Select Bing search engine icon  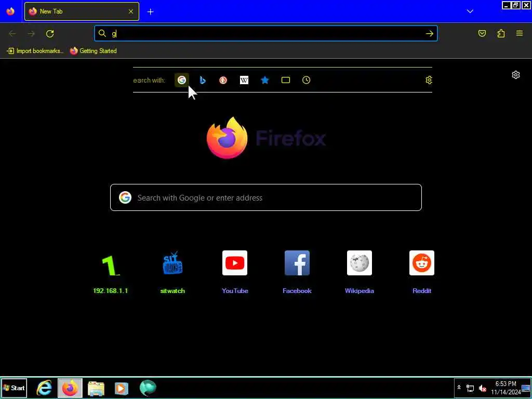coord(203,80)
